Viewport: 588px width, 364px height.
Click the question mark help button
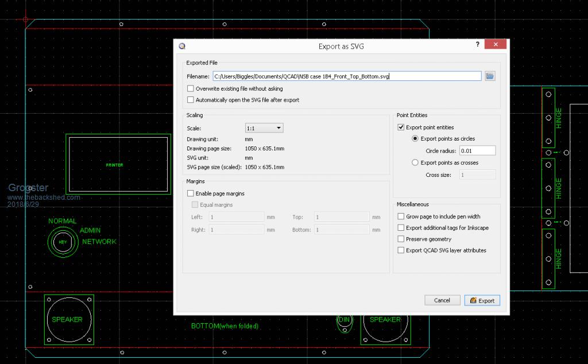[x=477, y=44]
